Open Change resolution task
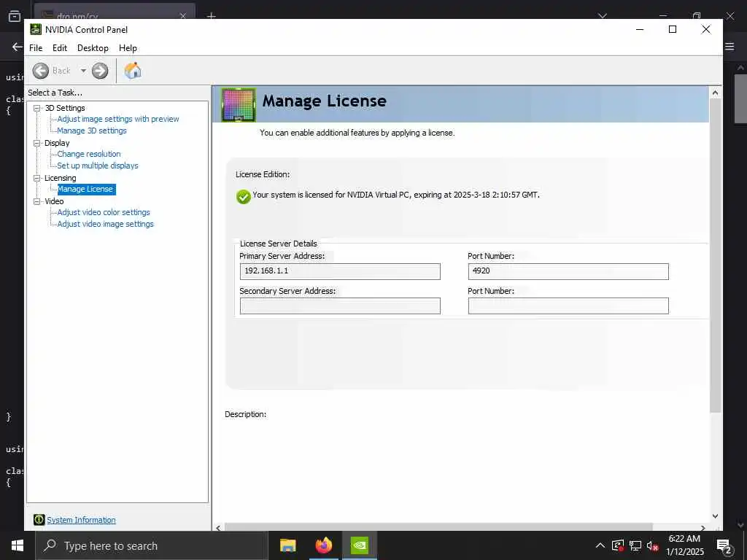The height and width of the screenshot is (560, 747). tap(89, 154)
